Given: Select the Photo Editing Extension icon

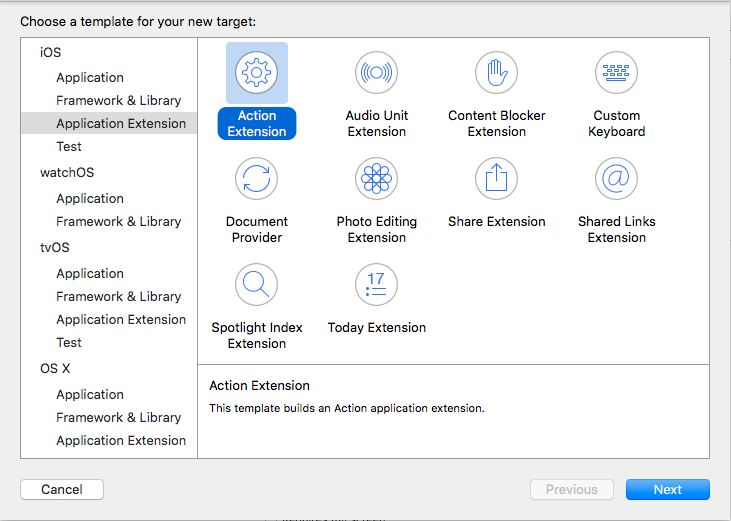Looking at the screenshot, I should point(377,179).
